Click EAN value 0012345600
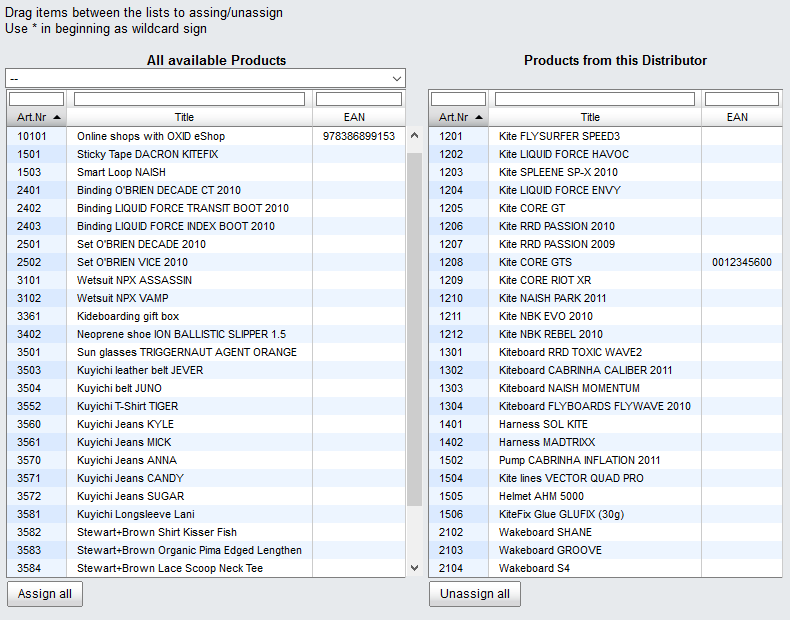790x620 pixels. point(742,262)
